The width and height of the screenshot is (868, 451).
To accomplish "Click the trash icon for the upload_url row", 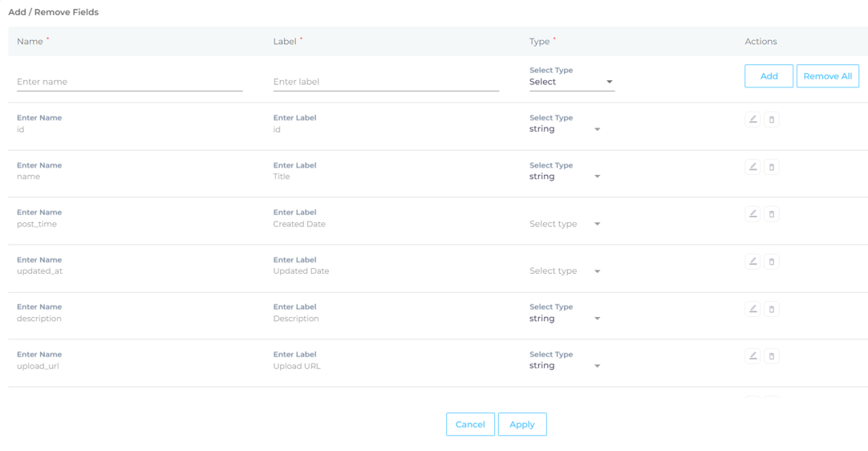I will [x=772, y=356].
